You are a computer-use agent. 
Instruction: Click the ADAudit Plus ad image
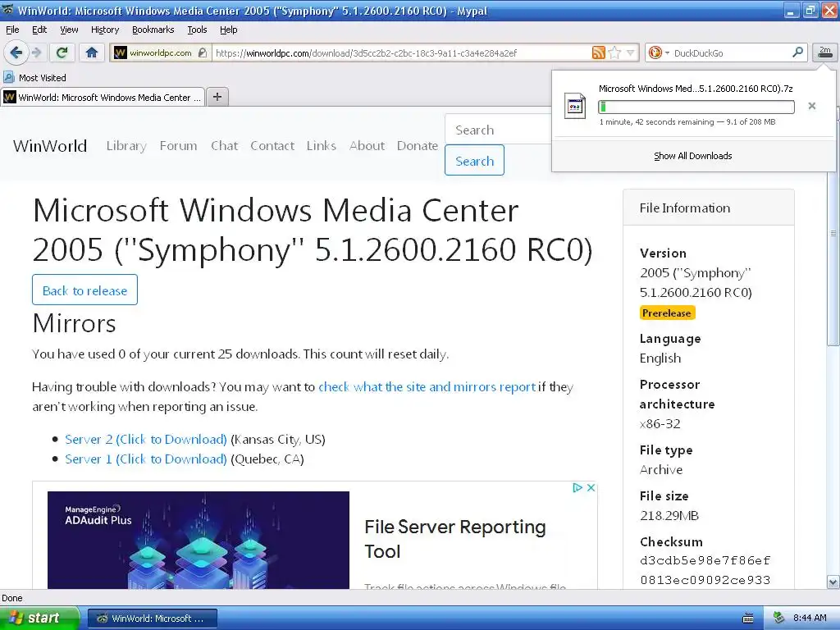coord(199,540)
